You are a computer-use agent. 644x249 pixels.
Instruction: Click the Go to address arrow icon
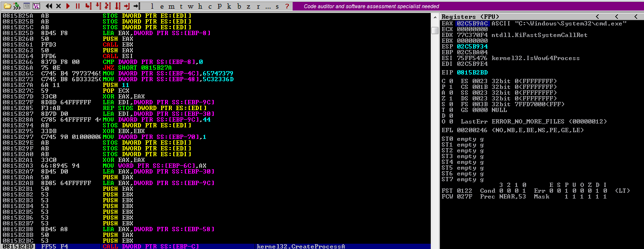point(137,6)
